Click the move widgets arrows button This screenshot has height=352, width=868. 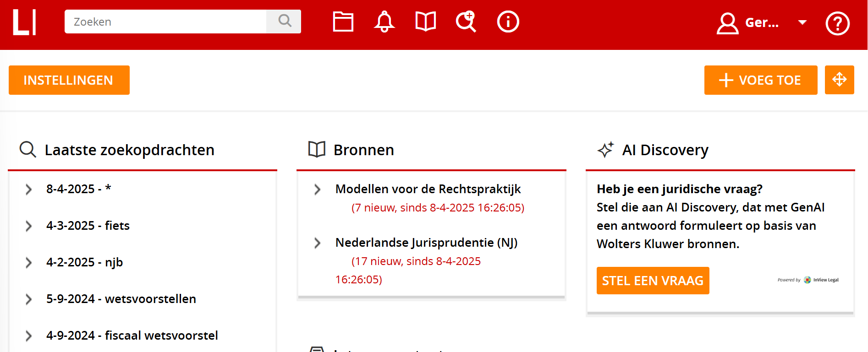839,80
